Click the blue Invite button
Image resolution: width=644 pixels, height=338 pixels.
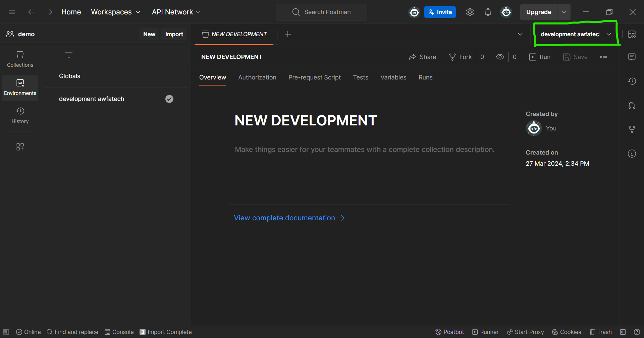coord(440,12)
